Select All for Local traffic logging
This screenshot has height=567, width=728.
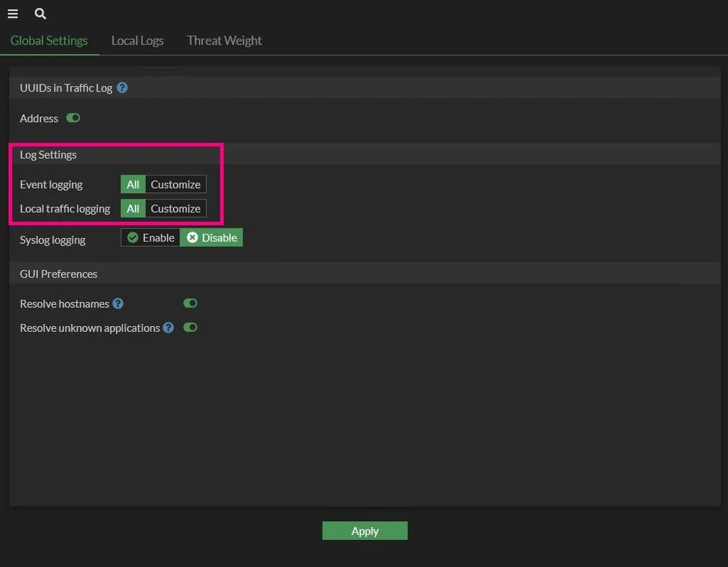pos(132,208)
